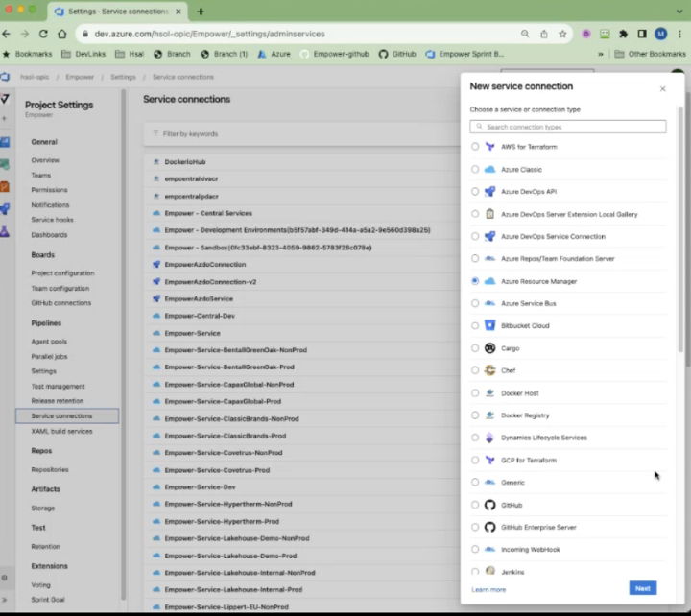Image resolution: width=691 pixels, height=616 pixels.
Task: Click the Filter by keywords field
Action: pyautogui.click(x=302, y=134)
